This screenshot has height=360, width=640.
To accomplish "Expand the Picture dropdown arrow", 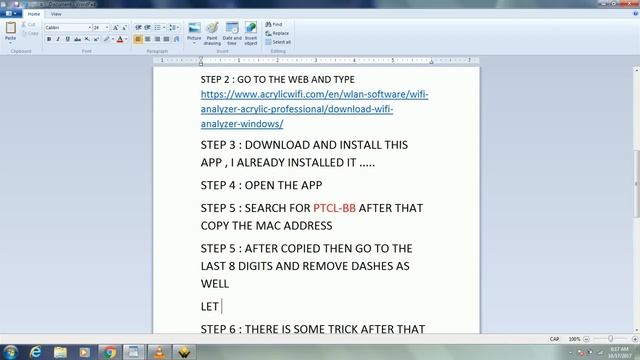I will point(194,43).
